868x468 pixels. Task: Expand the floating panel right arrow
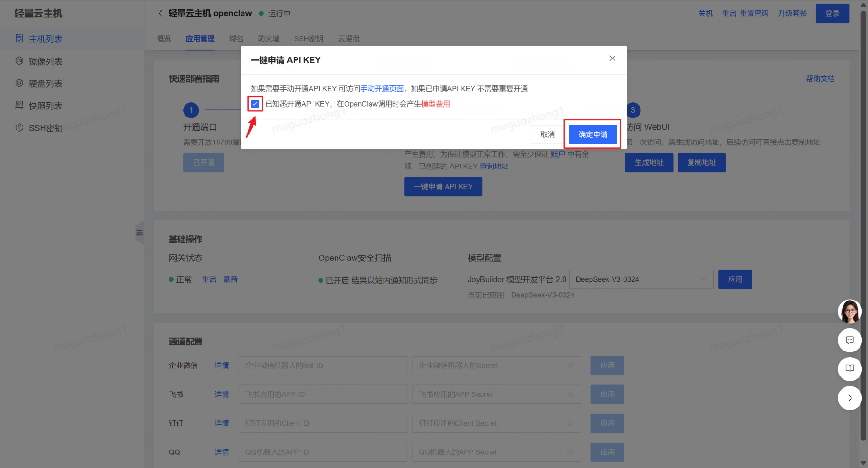[x=850, y=398]
